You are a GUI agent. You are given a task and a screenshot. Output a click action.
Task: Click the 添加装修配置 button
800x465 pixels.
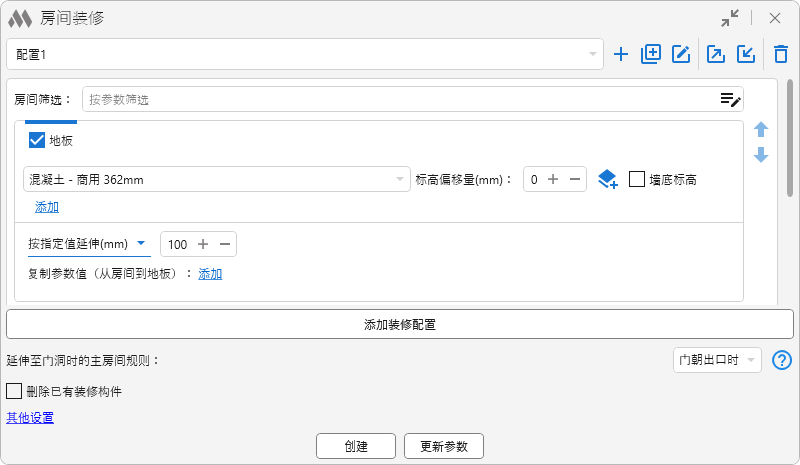(399, 324)
